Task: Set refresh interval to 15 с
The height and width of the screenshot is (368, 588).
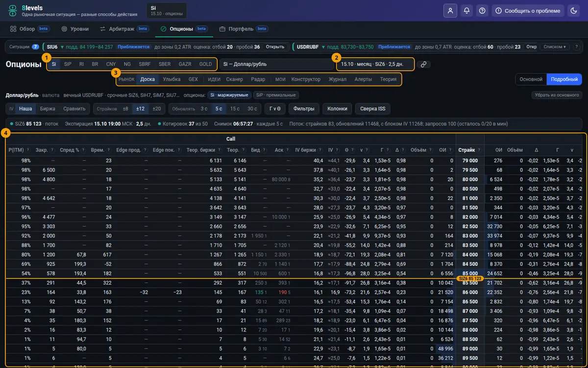Action: click(x=235, y=109)
